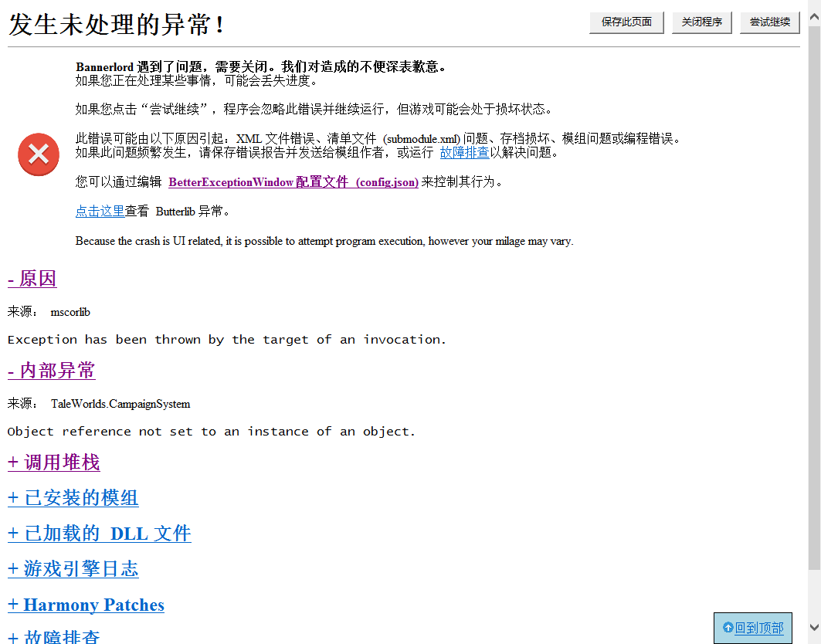The height and width of the screenshot is (644, 821).
Task: Click the 保存此页面 button
Action: click(x=626, y=22)
